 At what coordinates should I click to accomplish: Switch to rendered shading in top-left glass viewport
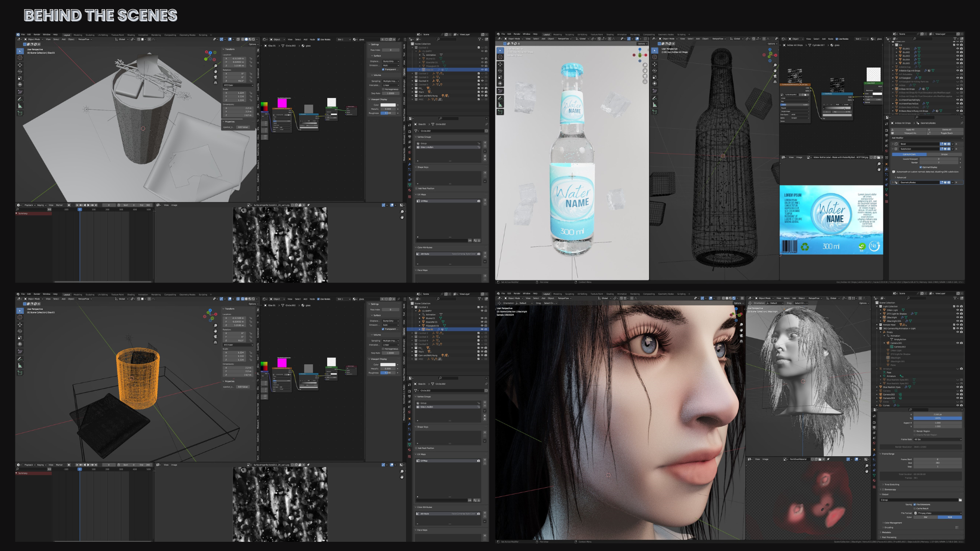254,39
